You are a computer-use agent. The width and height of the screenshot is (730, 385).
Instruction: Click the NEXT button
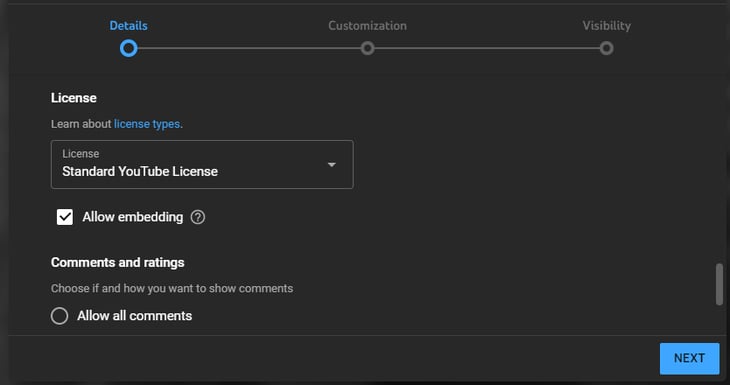point(689,358)
